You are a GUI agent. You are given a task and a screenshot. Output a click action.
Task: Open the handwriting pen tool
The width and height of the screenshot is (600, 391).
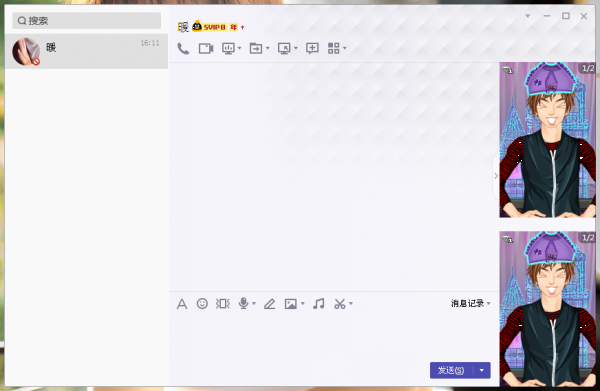[269, 304]
